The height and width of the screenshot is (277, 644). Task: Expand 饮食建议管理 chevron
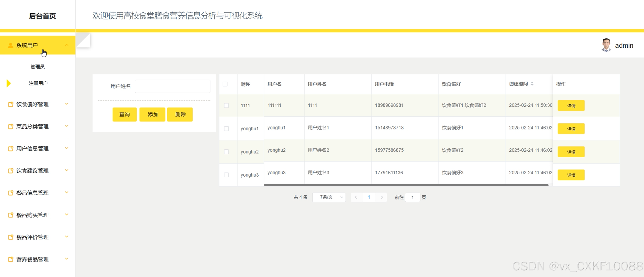click(66, 170)
